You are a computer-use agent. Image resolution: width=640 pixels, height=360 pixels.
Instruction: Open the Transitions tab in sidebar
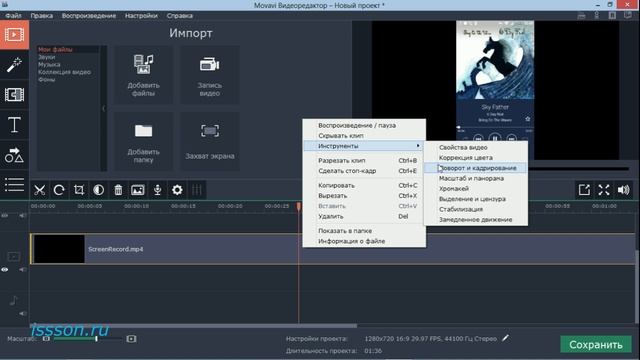coord(14,95)
